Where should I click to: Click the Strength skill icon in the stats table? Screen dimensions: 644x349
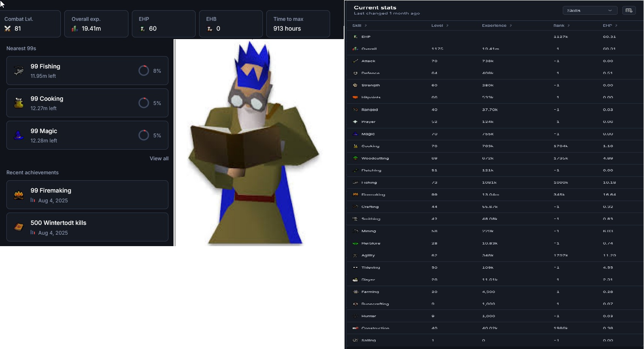click(356, 85)
